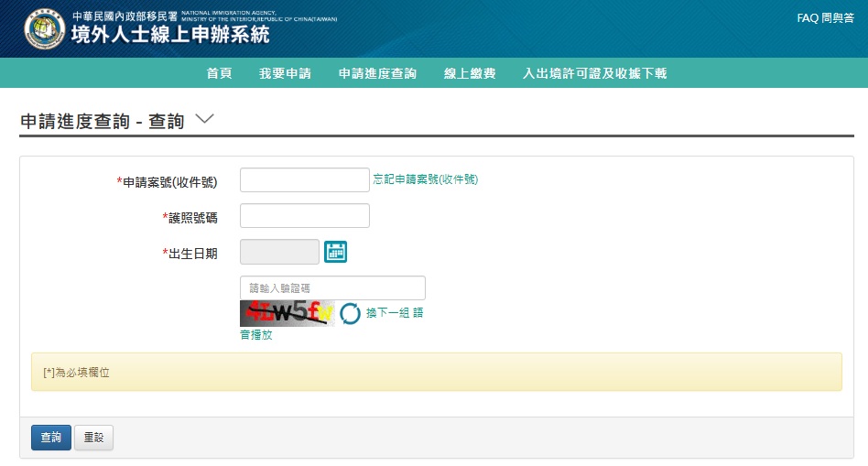Expand the chevron beside 申請進度查詢 - 查詢 heading

(204, 120)
